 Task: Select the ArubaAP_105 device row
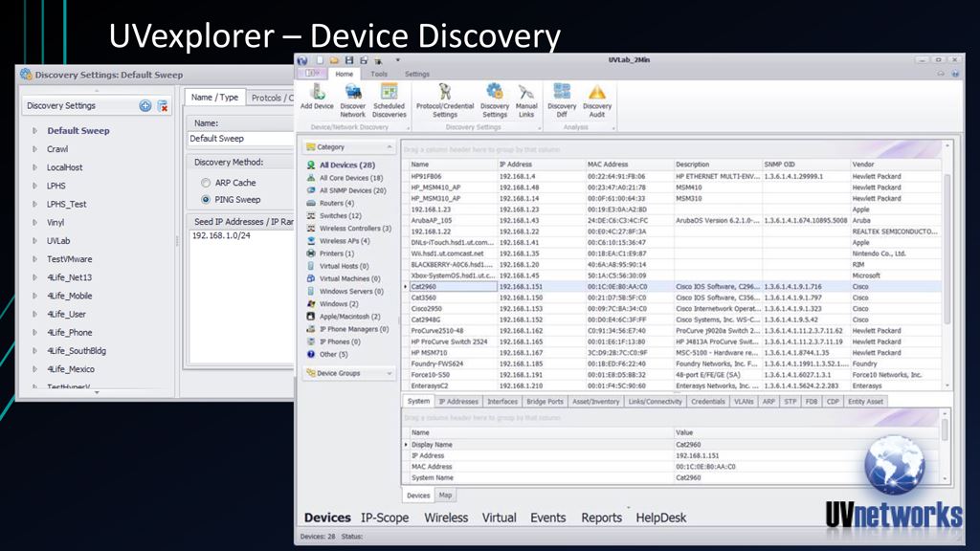coord(675,221)
